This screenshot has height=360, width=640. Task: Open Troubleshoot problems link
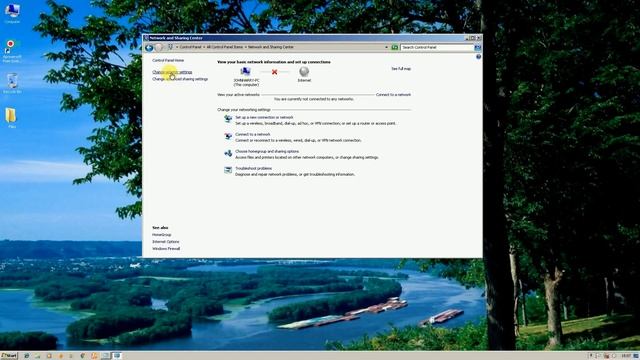point(253,169)
